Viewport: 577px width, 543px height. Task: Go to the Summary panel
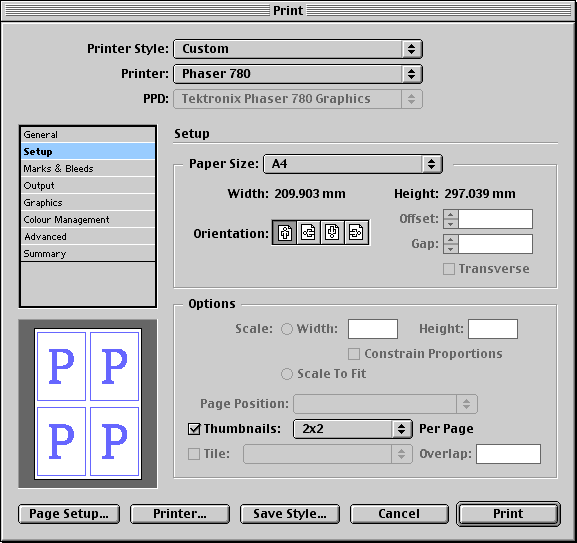point(88,253)
